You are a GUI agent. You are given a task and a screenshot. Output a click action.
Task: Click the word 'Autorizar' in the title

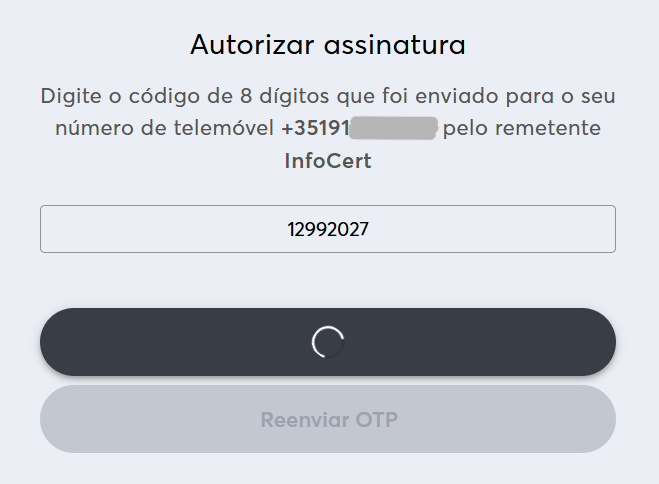(x=250, y=45)
